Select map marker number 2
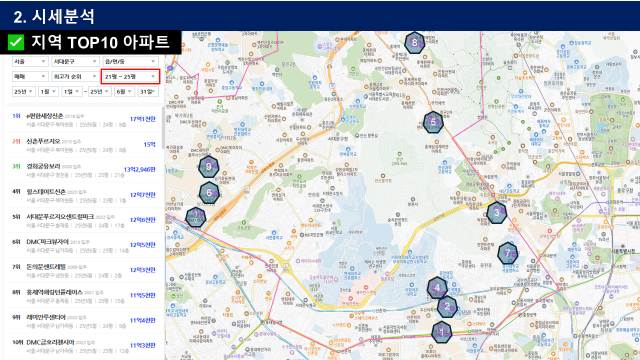Screen dimensions: 640x360 tap(447, 307)
